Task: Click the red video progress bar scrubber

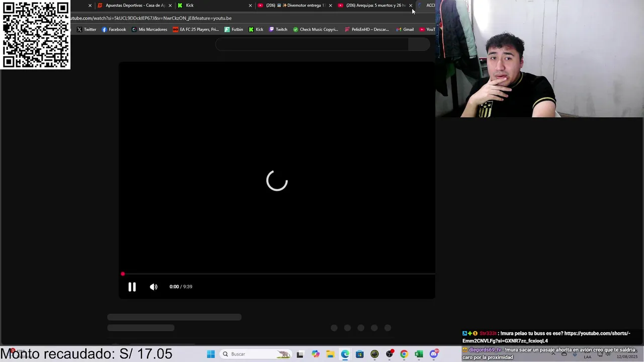Action: click(123, 274)
